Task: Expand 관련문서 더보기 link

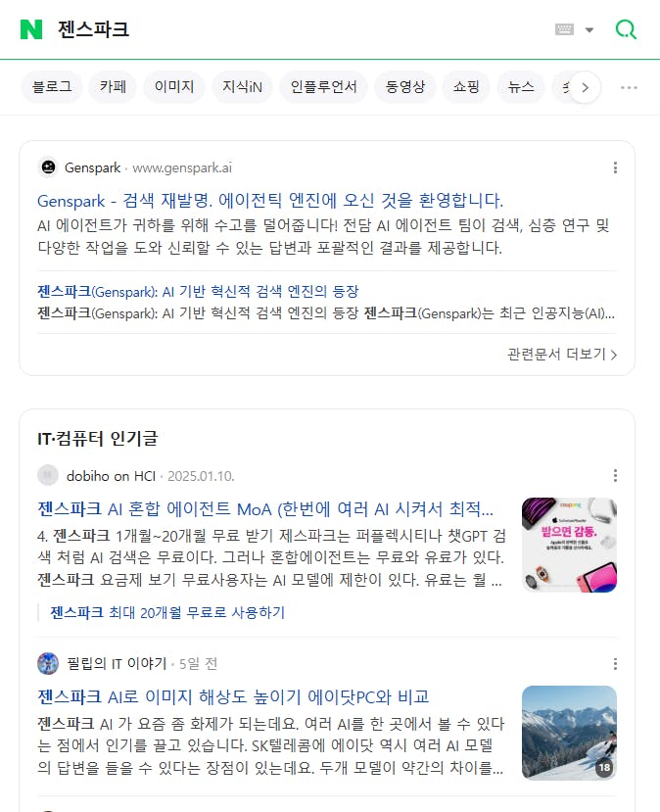Action: (x=562, y=355)
